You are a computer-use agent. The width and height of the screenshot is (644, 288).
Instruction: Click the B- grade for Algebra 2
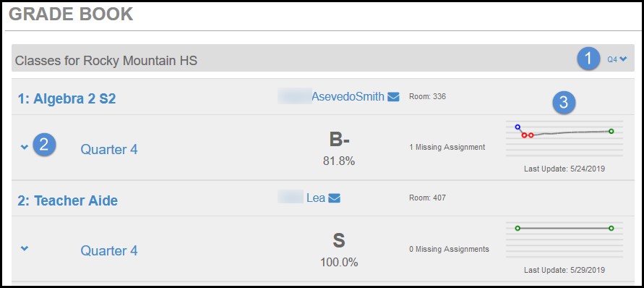[339, 140]
